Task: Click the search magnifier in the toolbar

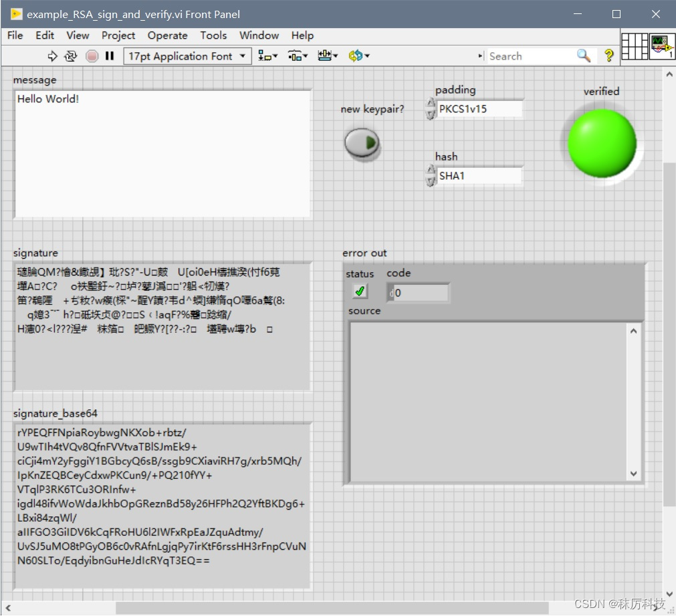Action: point(583,56)
